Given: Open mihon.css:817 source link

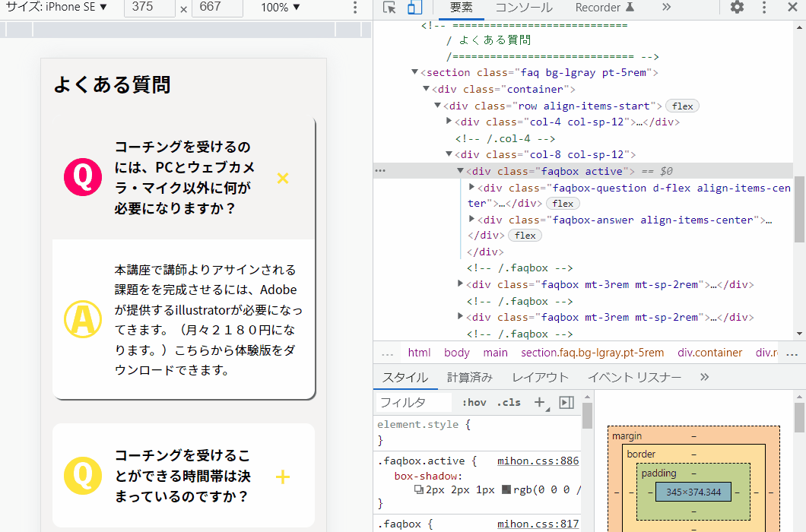Looking at the screenshot, I should click(538, 524).
